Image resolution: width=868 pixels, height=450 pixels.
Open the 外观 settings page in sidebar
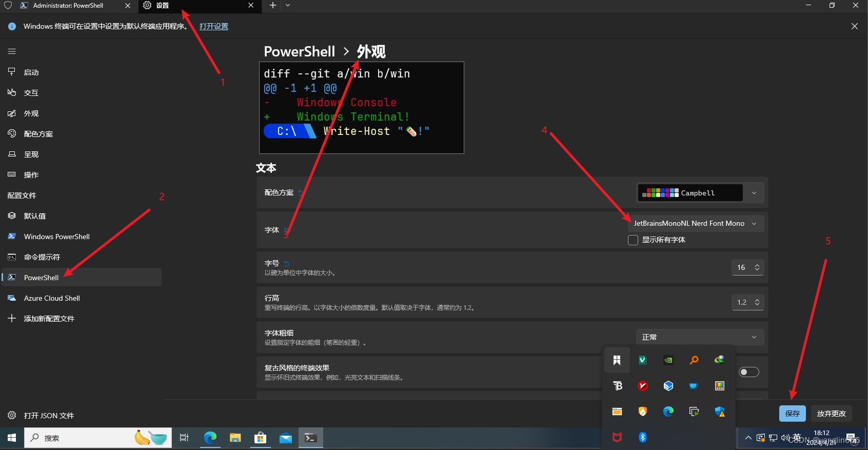click(x=82, y=113)
